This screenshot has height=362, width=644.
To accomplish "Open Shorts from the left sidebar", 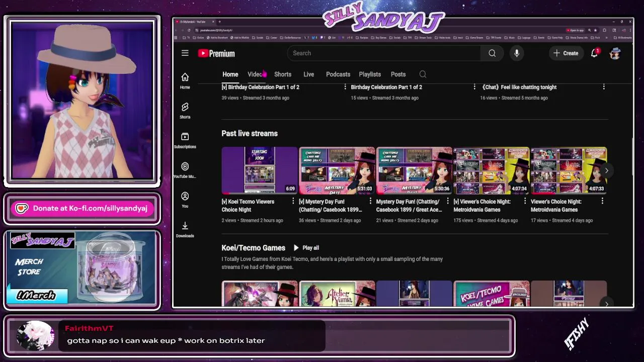I will (185, 111).
